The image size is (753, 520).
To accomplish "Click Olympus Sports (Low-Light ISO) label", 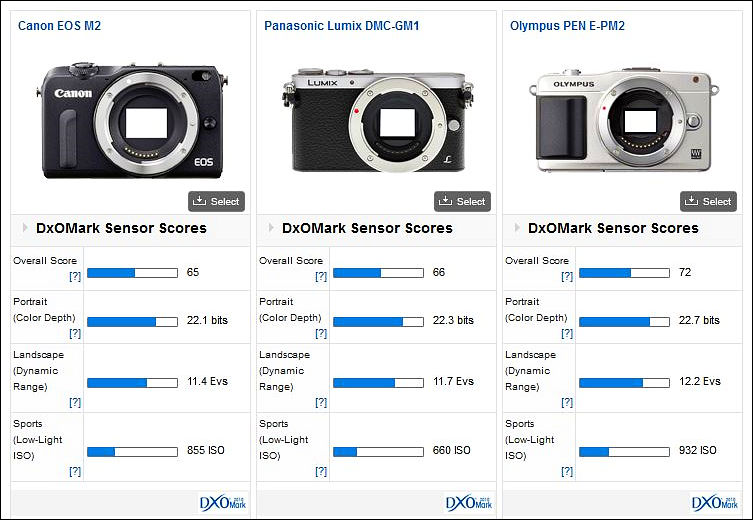I will [x=529, y=439].
